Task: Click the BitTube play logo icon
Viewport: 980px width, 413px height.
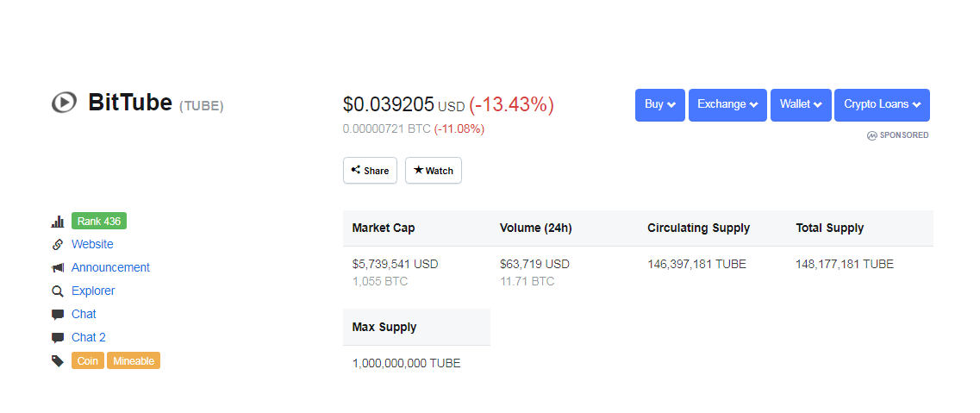Action: pos(64,103)
